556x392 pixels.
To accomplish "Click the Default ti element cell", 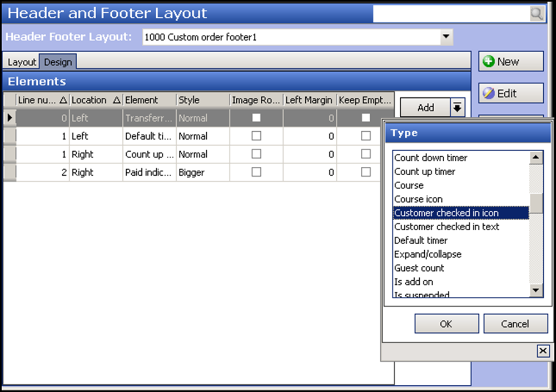I will 149,136.
